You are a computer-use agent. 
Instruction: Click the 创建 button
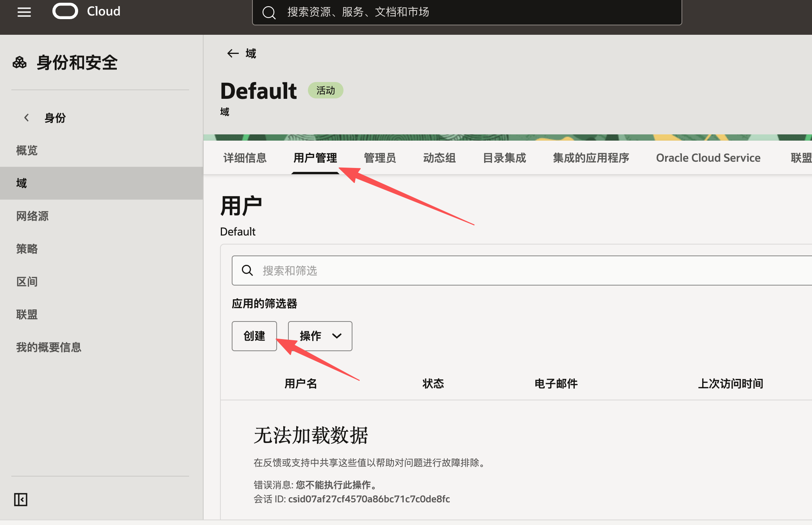click(x=254, y=336)
